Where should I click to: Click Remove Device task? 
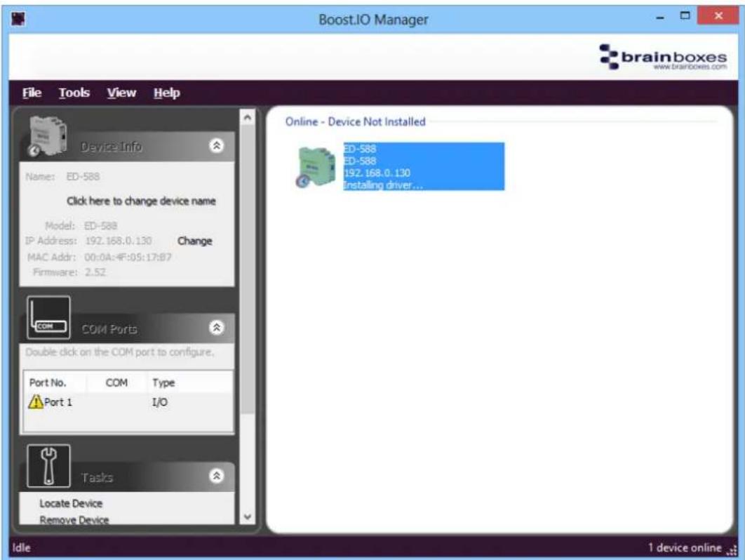click(74, 519)
